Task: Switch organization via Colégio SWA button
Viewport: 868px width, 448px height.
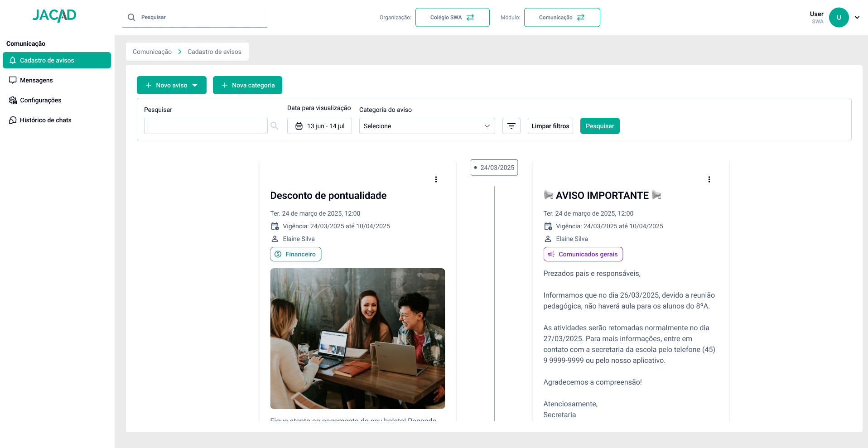Action: (452, 18)
